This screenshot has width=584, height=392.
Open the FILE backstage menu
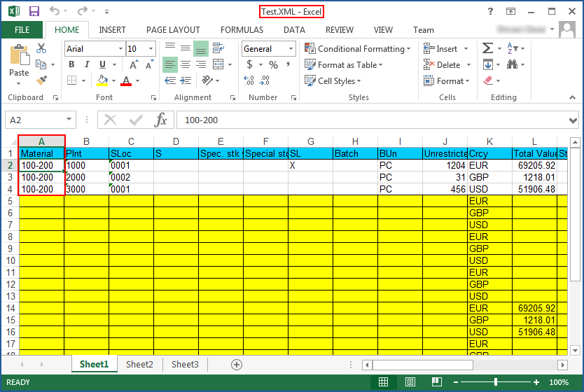pos(22,30)
